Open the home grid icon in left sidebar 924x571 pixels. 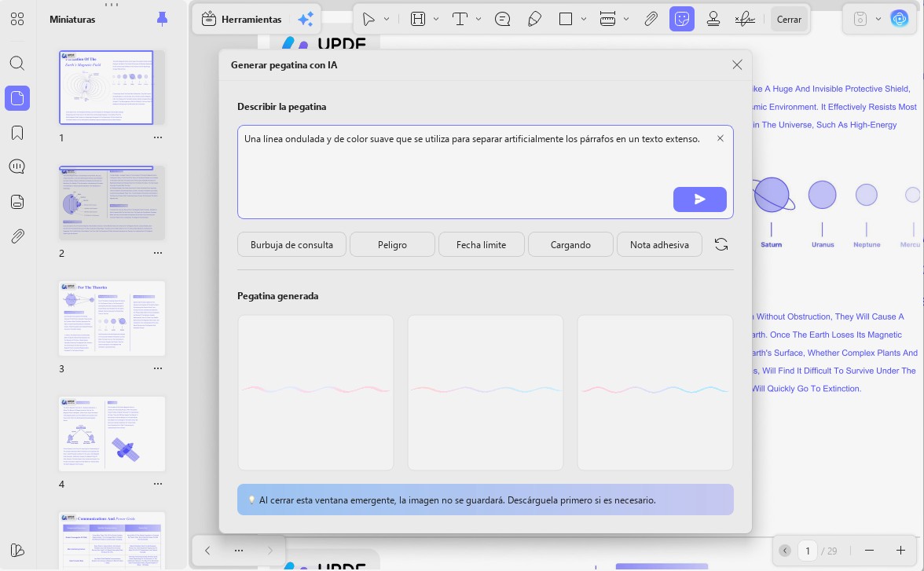click(17, 20)
